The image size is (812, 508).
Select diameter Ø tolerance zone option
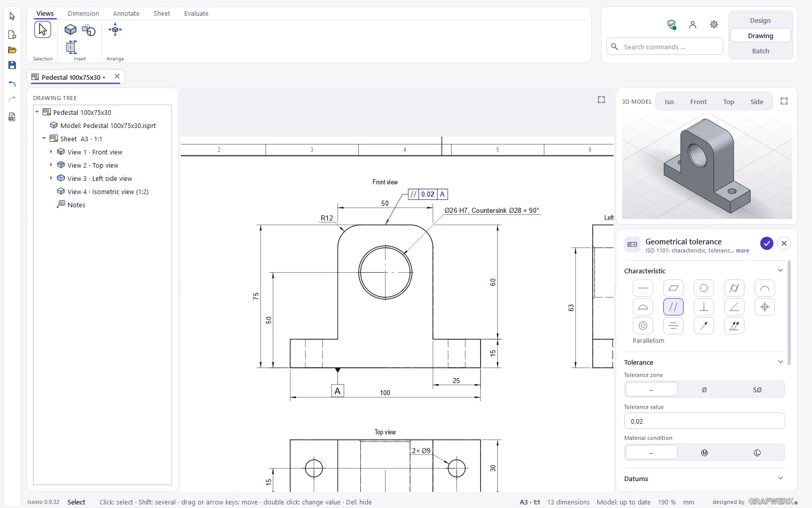click(704, 390)
